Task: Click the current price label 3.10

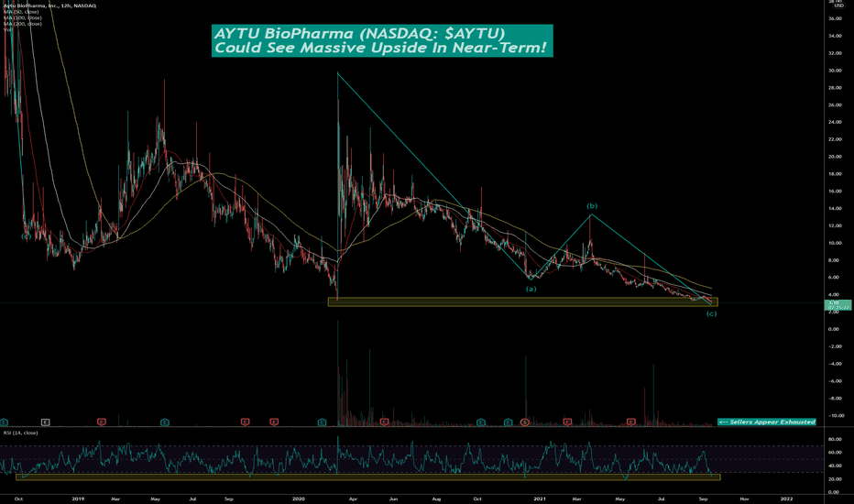Action: pyautogui.click(x=838, y=304)
